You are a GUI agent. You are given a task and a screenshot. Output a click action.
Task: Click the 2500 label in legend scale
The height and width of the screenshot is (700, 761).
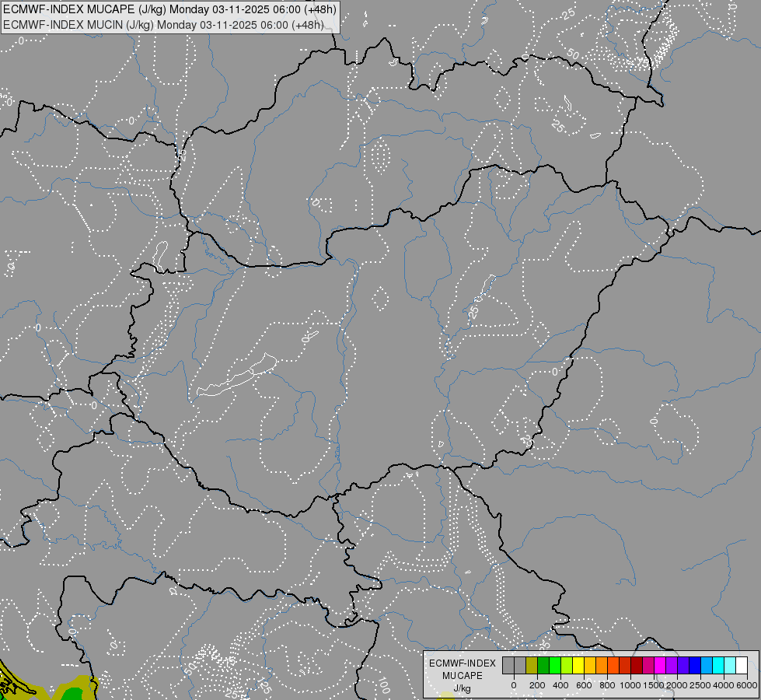[x=700, y=685]
